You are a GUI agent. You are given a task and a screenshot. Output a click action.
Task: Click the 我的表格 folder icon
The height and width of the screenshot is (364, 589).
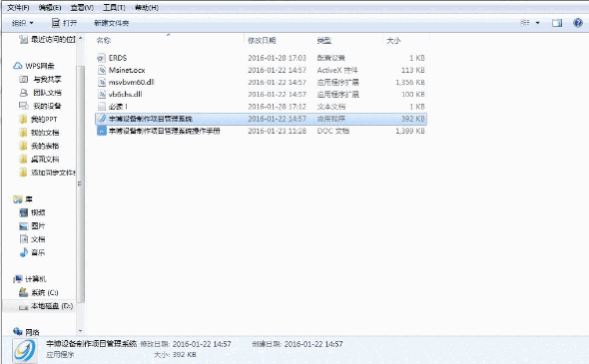point(23,146)
